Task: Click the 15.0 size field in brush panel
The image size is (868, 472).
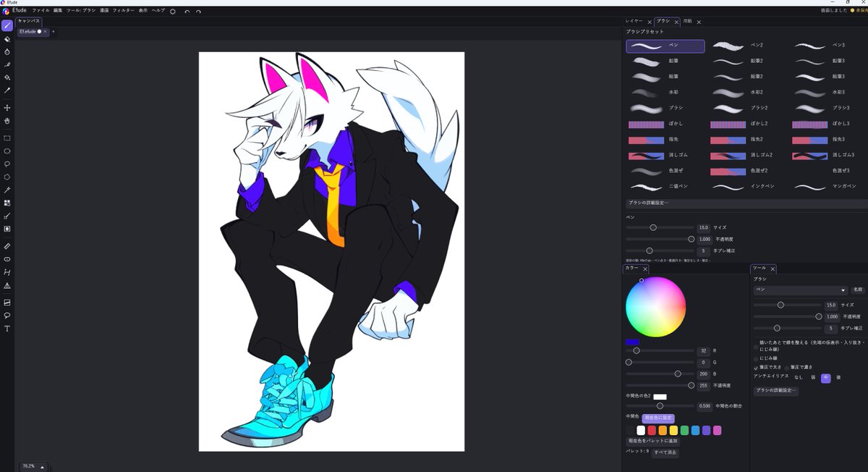Action: click(x=703, y=227)
